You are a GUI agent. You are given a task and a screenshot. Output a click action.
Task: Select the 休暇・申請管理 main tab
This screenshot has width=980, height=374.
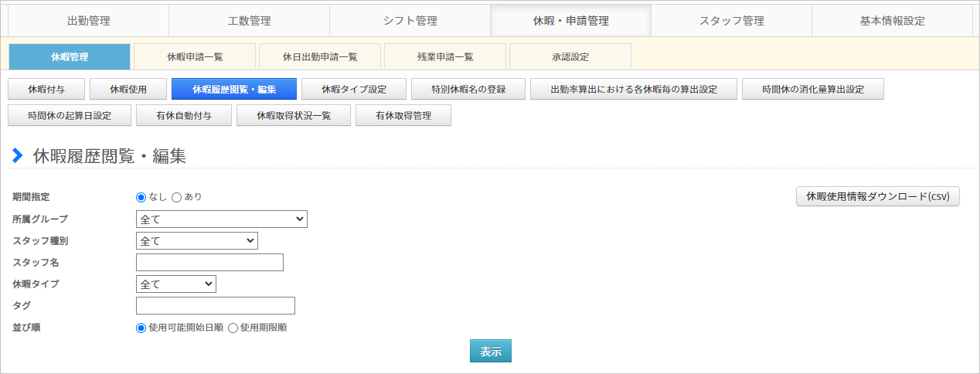coord(570,21)
